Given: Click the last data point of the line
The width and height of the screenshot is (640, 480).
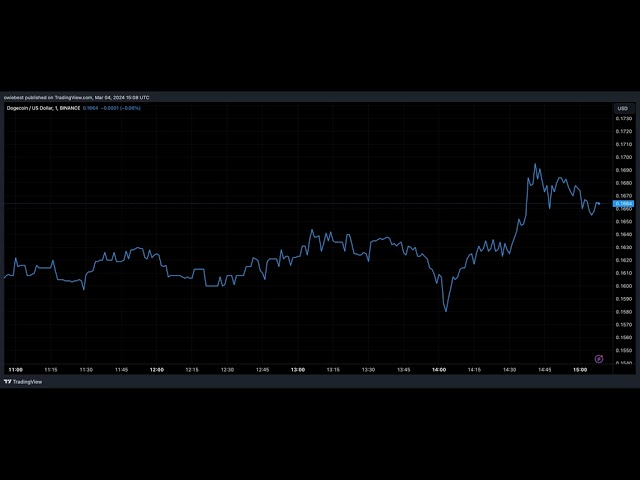Looking at the screenshot, I should click(x=599, y=203).
